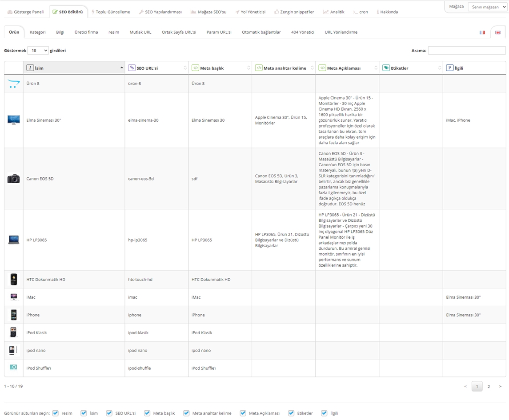Screen dimensions: 509x420
Task: Click the canon-eos-5d SEO URL cell
Action: click(x=156, y=179)
